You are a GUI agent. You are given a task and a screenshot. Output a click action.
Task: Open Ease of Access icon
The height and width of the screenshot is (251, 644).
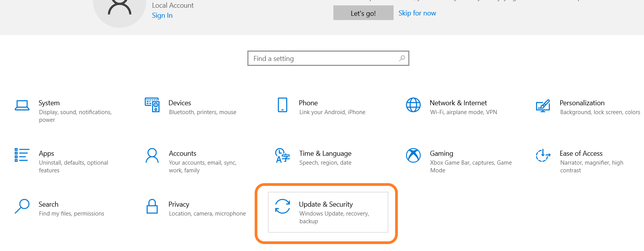point(543,155)
